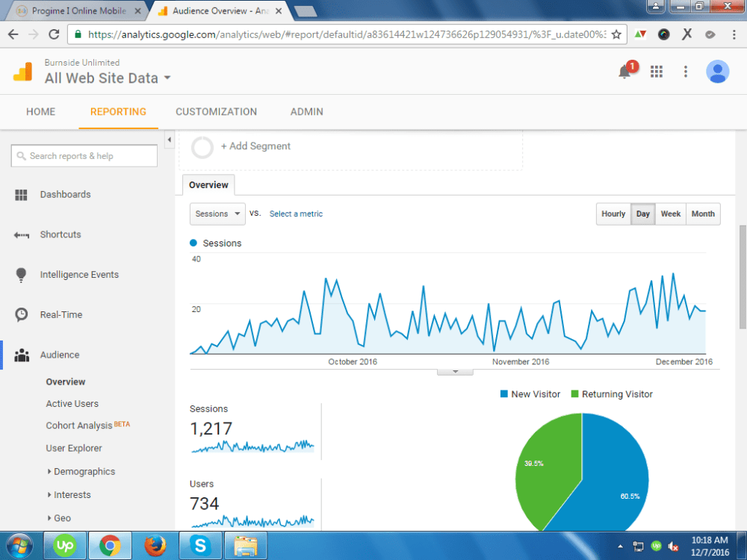Show hidden system tray icons arrow
Viewport: 747px width, 560px height.
(620, 547)
